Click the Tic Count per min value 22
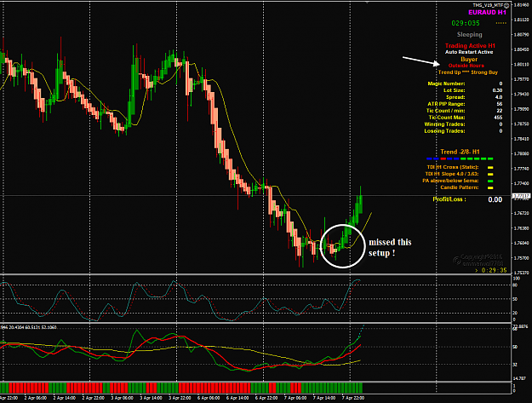 pyautogui.click(x=500, y=111)
